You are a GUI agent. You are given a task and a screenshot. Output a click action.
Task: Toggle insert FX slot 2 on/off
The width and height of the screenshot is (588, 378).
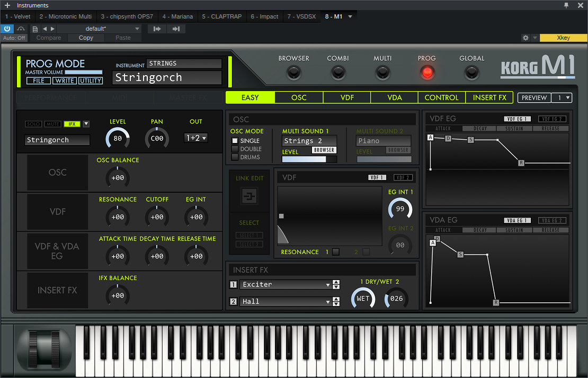(233, 301)
